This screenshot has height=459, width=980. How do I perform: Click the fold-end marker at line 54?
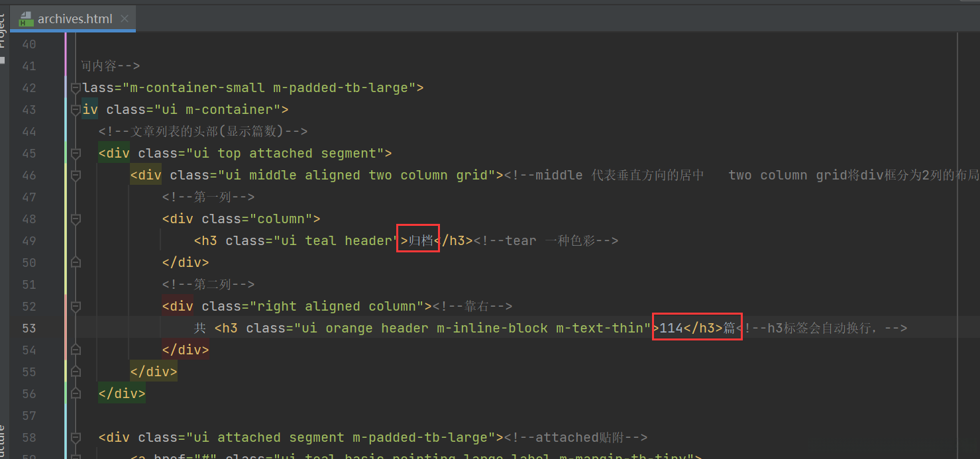coord(75,349)
